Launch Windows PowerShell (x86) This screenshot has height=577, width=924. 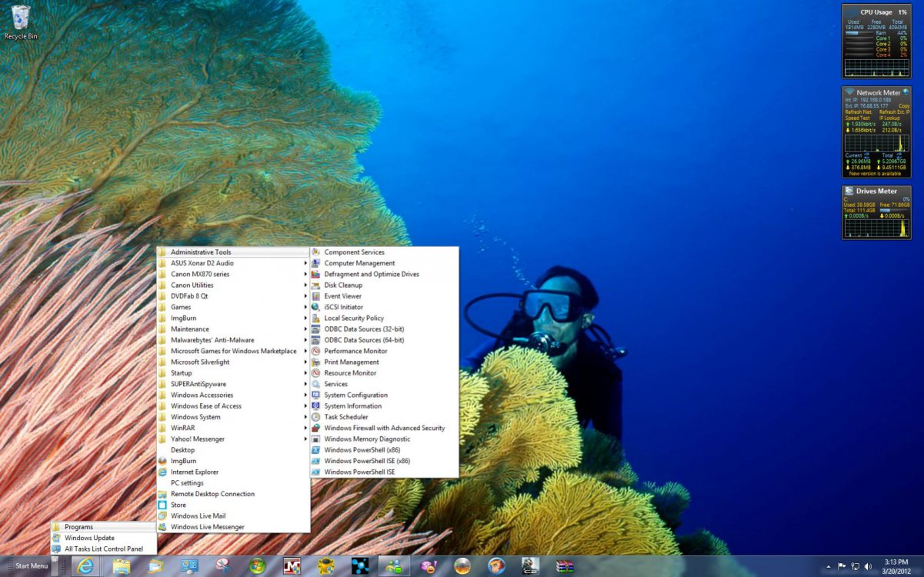[384, 450]
